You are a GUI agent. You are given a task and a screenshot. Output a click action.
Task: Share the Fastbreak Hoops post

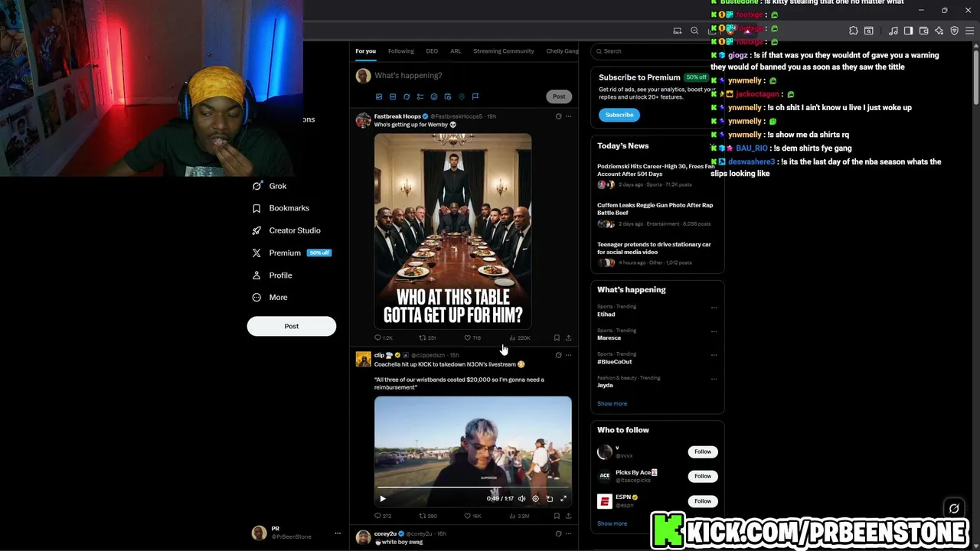coord(568,337)
